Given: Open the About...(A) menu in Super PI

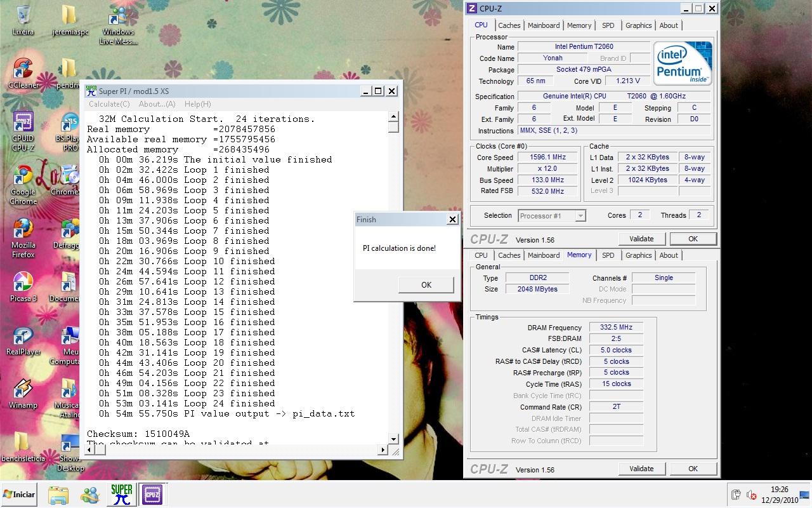Looking at the screenshot, I should click(157, 104).
